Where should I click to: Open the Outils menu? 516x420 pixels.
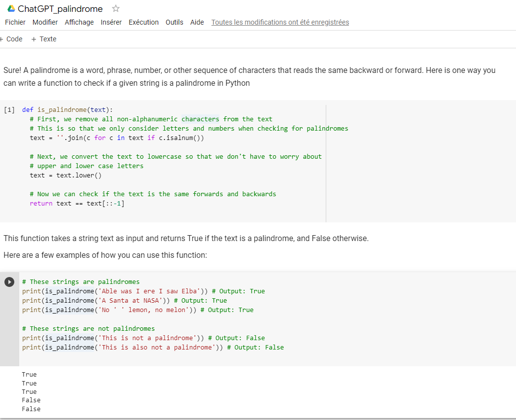[174, 22]
